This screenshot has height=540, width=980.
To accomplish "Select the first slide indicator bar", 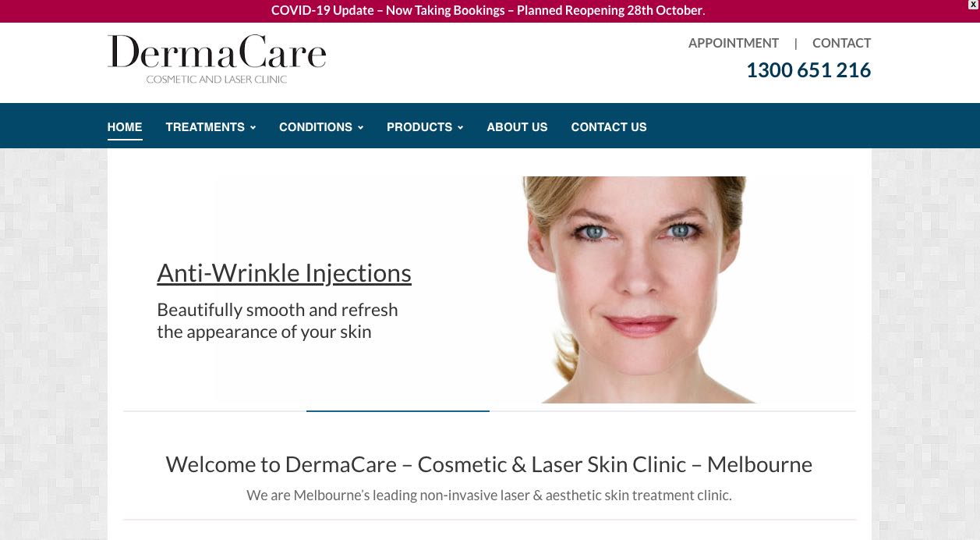I will pos(214,410).
